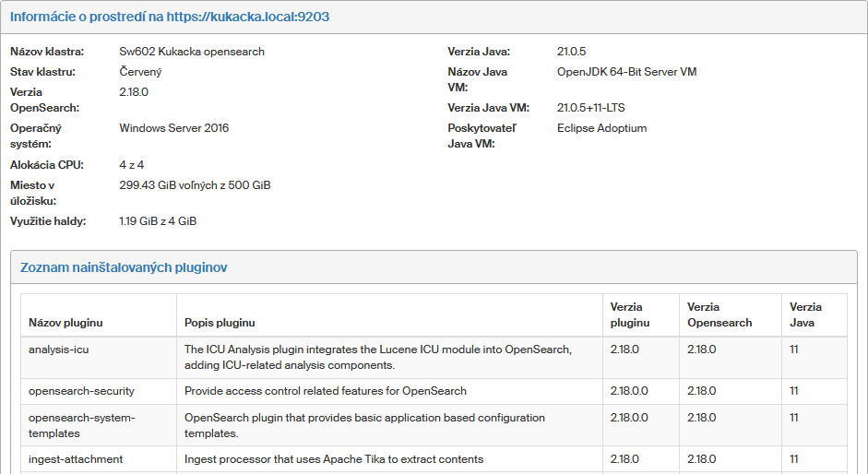Click the storage value '299.43 GiB voľných z 500 GiB'
This screenshot has width=868, height=474.
pyautogui.click(x=195, y=185)
